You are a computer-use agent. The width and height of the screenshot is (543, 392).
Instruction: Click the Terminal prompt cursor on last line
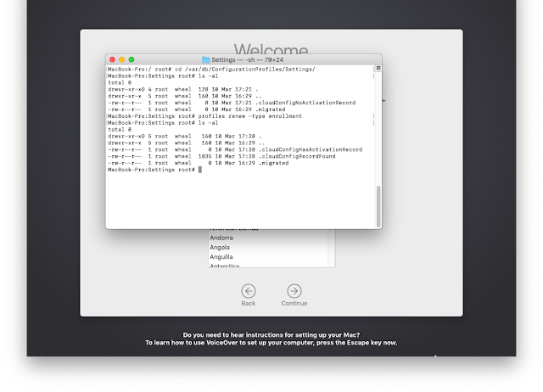(x=200, y=170)
